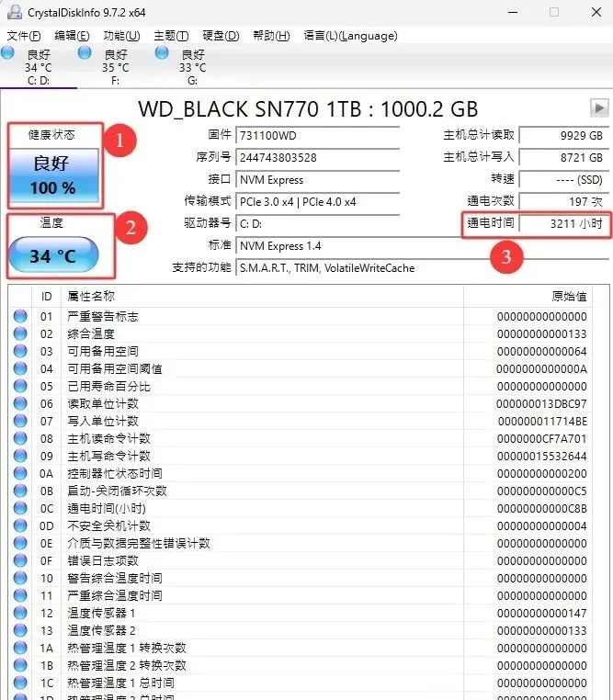Viewport: 613px width, 700px height.
Task: Select raw value 00000000000C8B
Action: [x=542, y=509]
